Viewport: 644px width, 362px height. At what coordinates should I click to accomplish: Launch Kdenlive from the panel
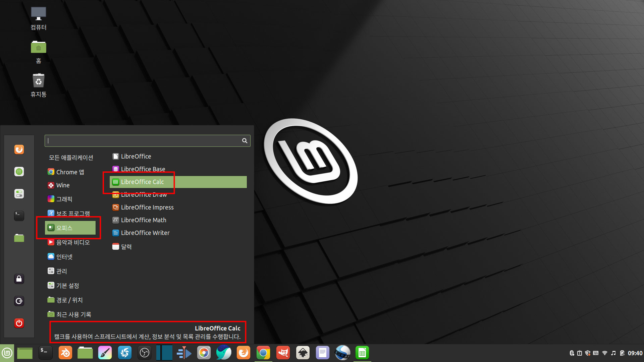click(x=184, y=353)
